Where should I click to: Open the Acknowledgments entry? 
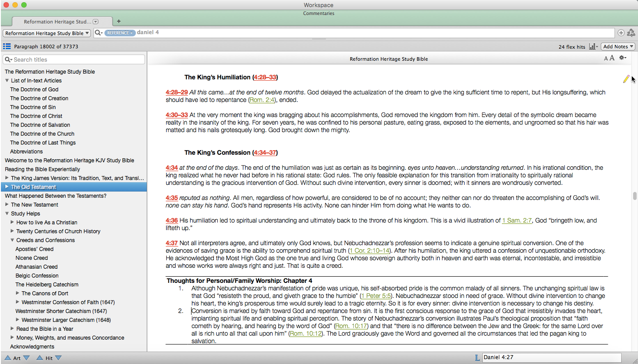point(32,347)
